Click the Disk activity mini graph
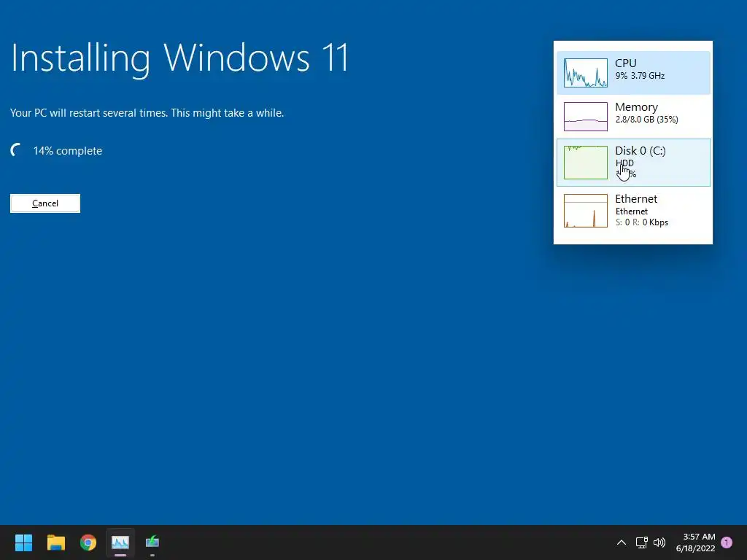Image resolution: width=747 pixels, height=560 pixels. [x=586, y=163]
